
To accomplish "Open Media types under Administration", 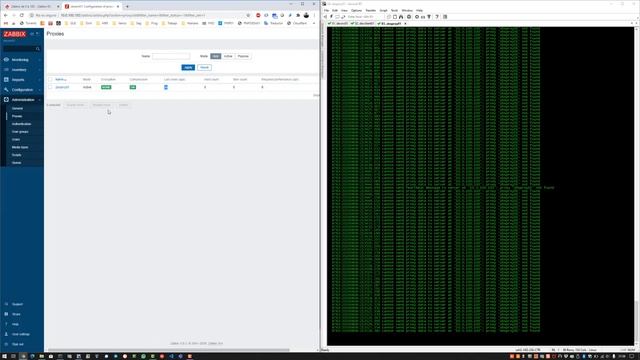I will 20,147.
